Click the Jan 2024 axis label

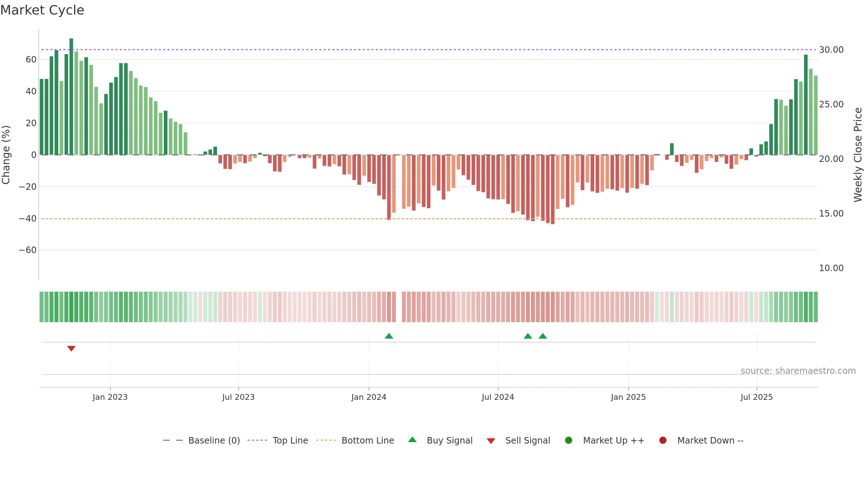[369, 397]
